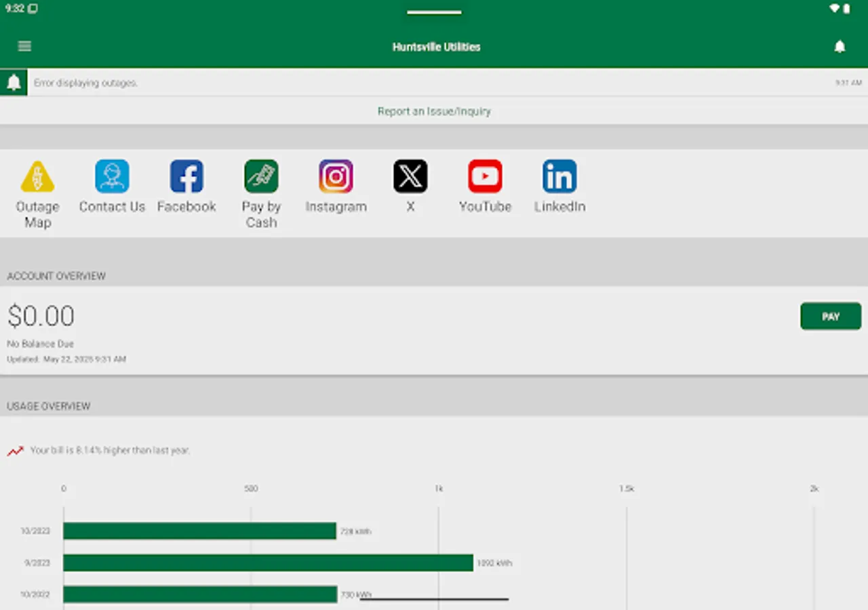This screenshot has height=610, width=868.
Task: Select the red usage trend arrow icon
Action: click(x=15, y=449)
